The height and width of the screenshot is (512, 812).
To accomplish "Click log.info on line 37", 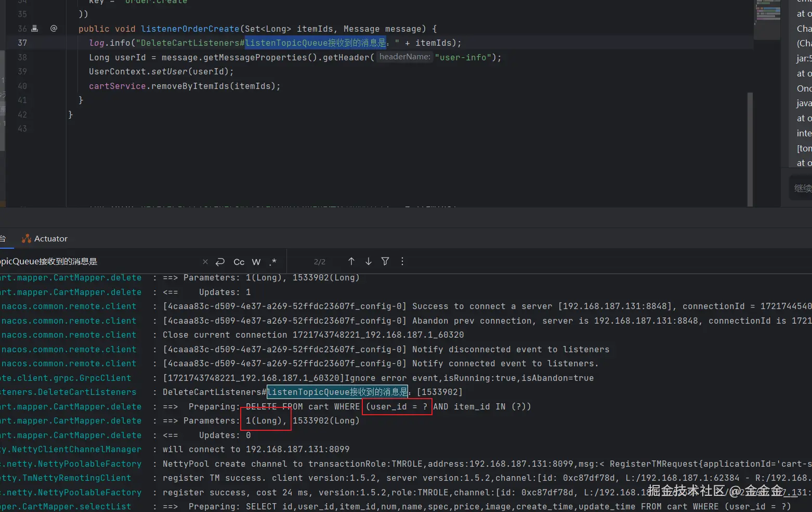I will coord(110,43).
